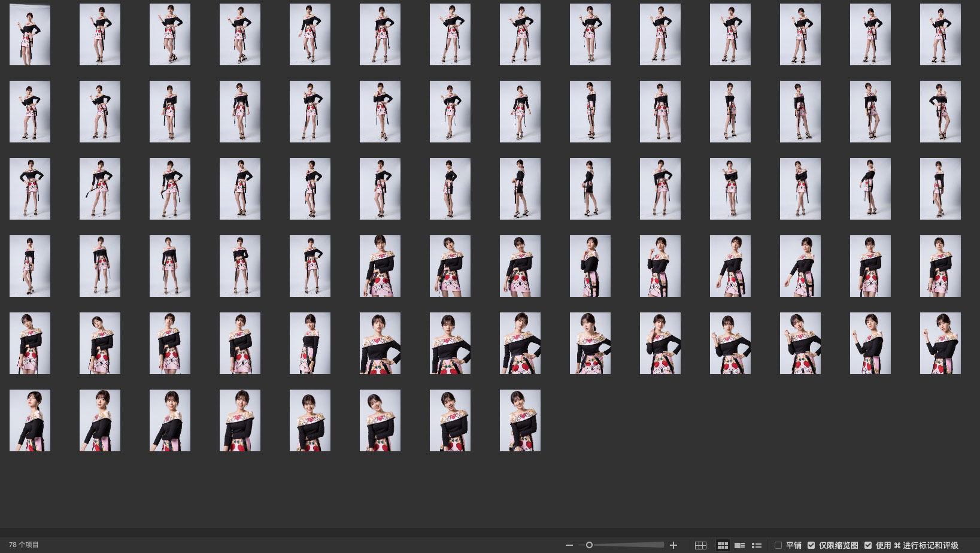Select the first thumbnail in the second row
The width and height of the screenshot is (980, 553).
30,112
